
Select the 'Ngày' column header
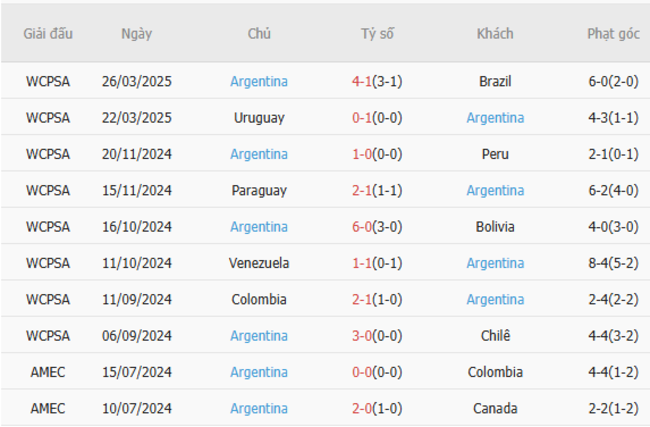pyautogui.click(x=136, y=33)
